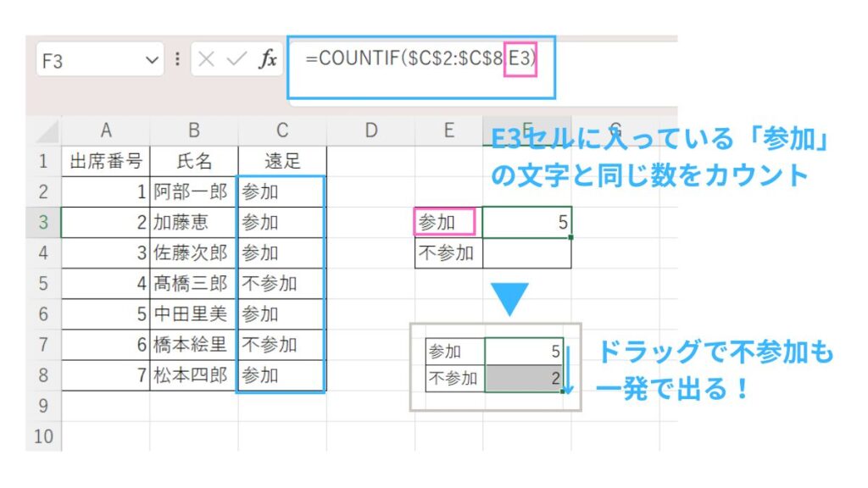The height and width of the screenshot is (488, 868).
Task: Select column A header
Action: point(106,130)
